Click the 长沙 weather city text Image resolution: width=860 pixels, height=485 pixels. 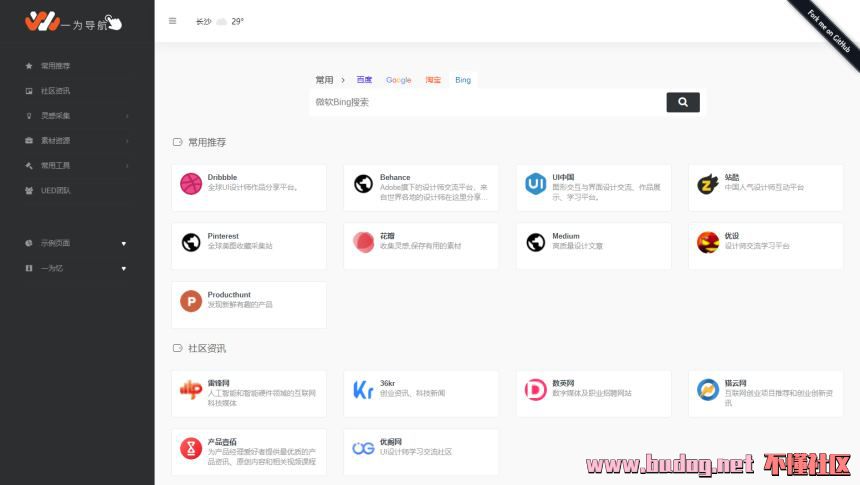203,21
